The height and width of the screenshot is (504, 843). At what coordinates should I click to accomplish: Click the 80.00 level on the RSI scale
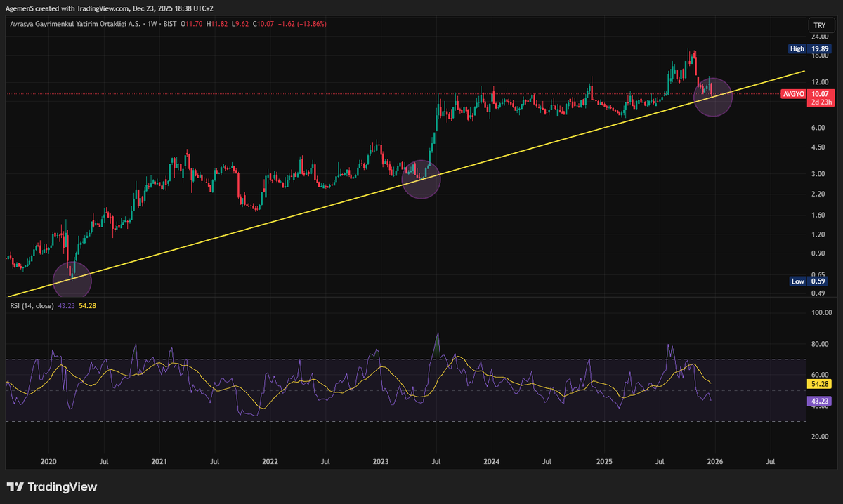[x=820, y=344]
